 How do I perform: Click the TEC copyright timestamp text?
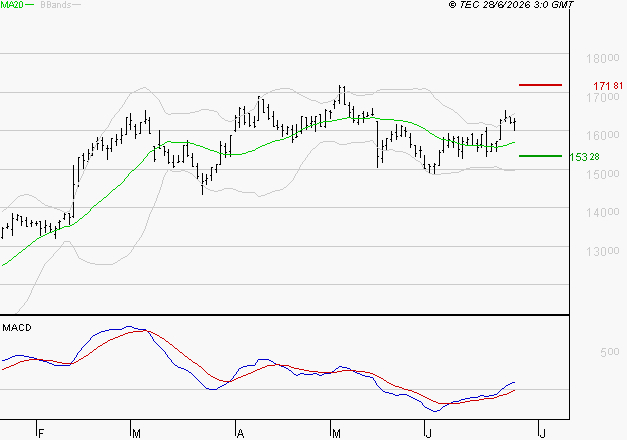[x=511, y=5]
